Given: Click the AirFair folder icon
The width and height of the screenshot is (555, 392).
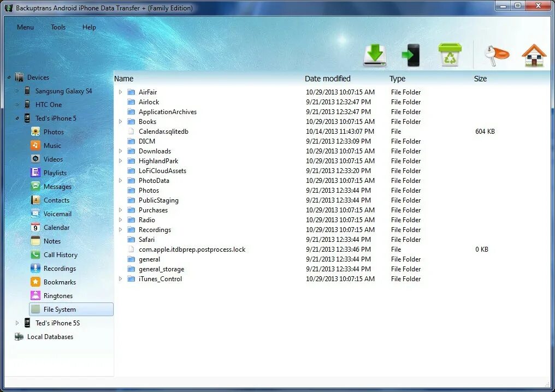Looking at the screenshot, I should coord(131,92).
